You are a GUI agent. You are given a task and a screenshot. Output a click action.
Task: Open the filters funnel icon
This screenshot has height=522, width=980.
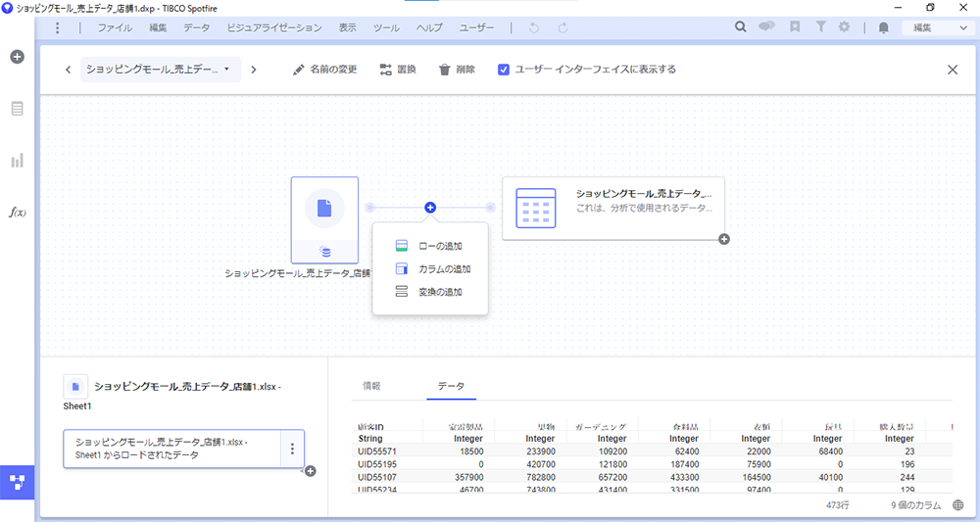[820, 26]
